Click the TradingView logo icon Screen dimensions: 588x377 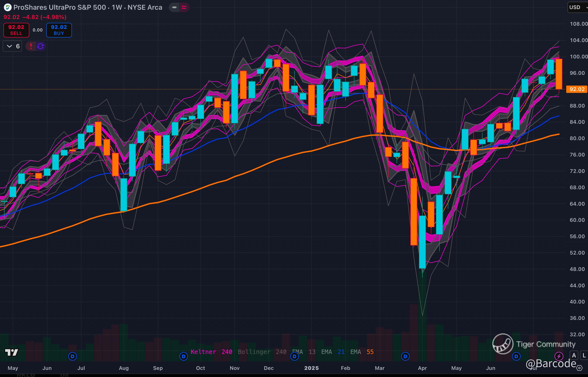11,352
